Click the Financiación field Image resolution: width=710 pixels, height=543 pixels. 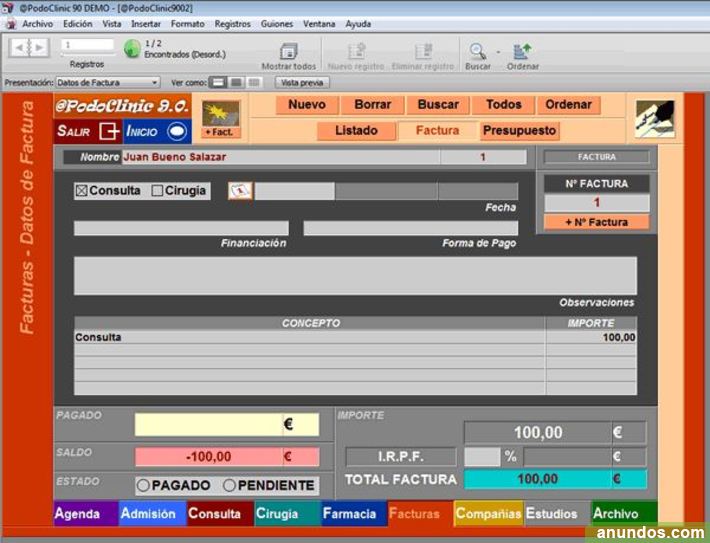point(181,228)
